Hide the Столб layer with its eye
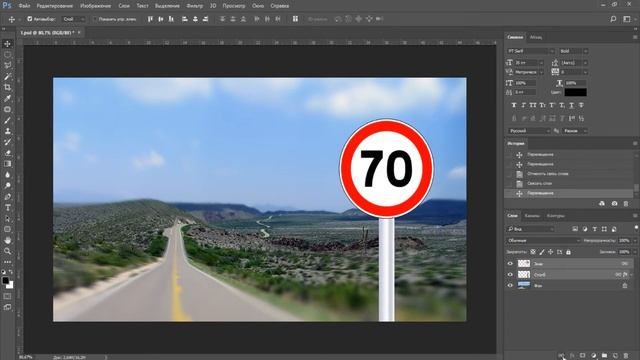Viewport: 640px width, 360px height. pos(510,275)
